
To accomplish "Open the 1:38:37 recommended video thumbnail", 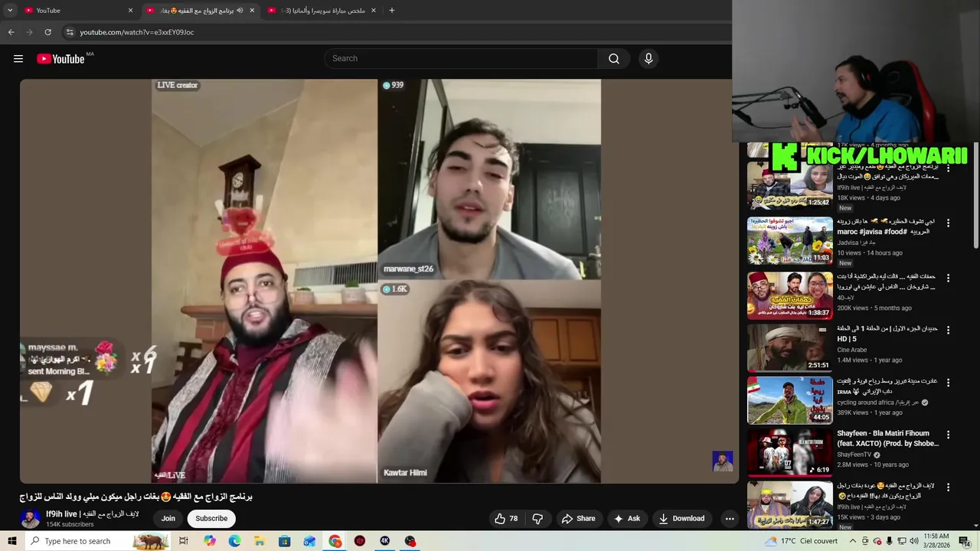I will [x=789, y=295].
